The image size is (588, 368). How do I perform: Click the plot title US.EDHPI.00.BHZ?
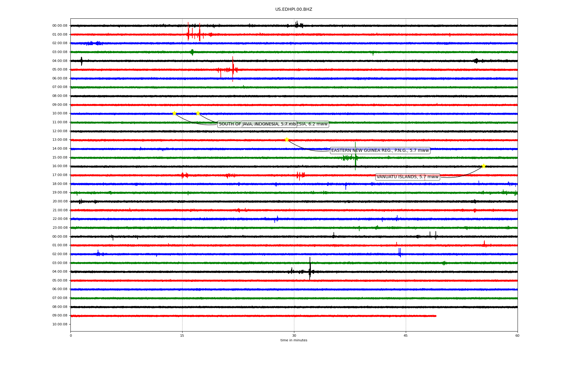(294, 10)
